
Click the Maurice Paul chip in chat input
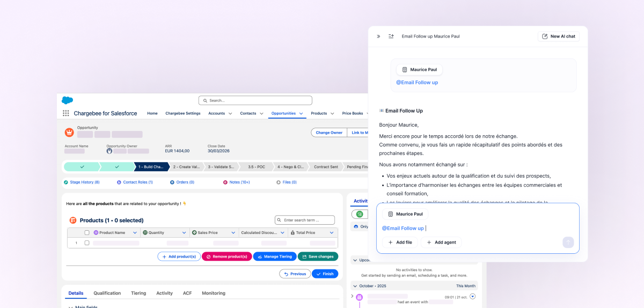405,214
